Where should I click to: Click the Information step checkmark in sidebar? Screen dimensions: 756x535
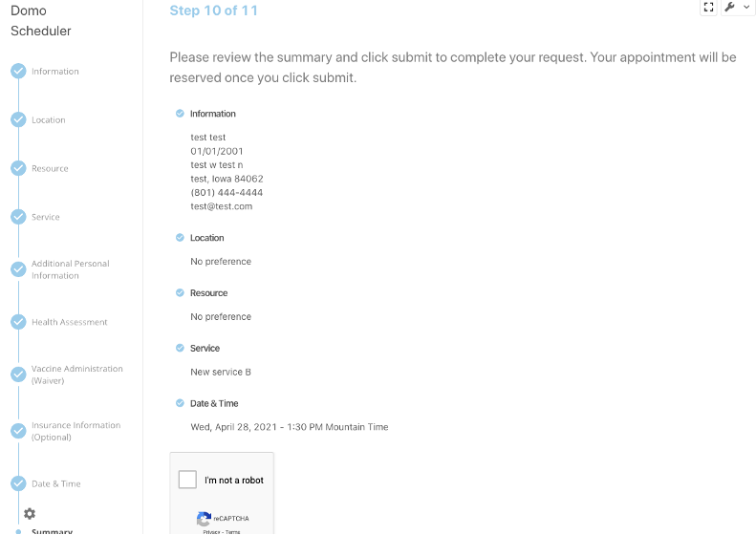(18, 71)
